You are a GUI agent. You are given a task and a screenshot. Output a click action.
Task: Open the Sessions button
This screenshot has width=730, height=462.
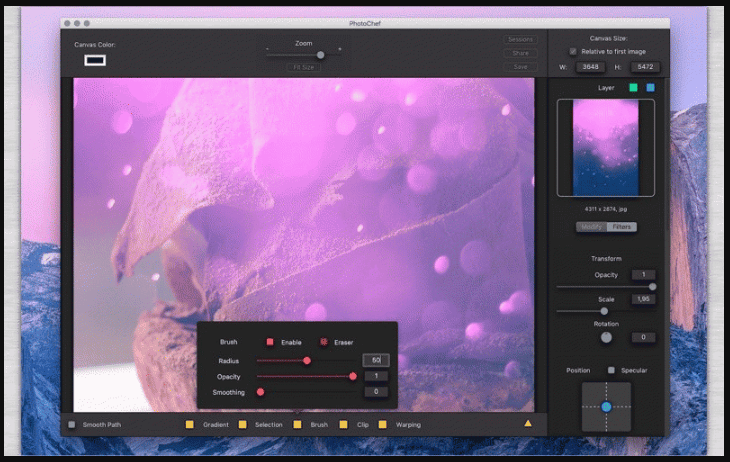click(520, 40)
